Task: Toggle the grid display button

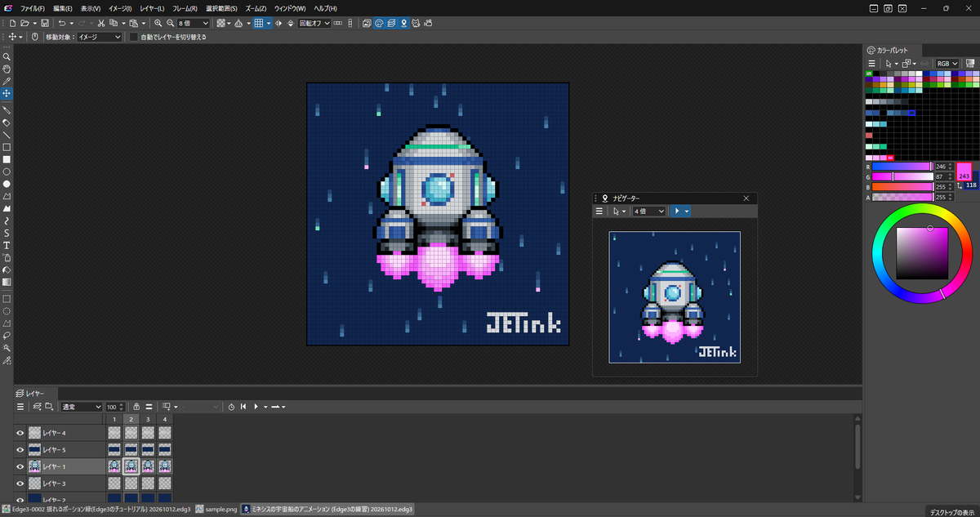Action: tap(258, 23)
